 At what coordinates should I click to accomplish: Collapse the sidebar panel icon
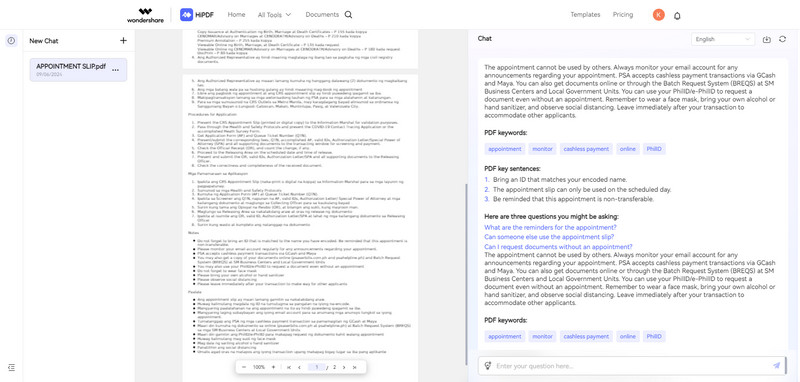pyautogui.click(x=12, y=367)
